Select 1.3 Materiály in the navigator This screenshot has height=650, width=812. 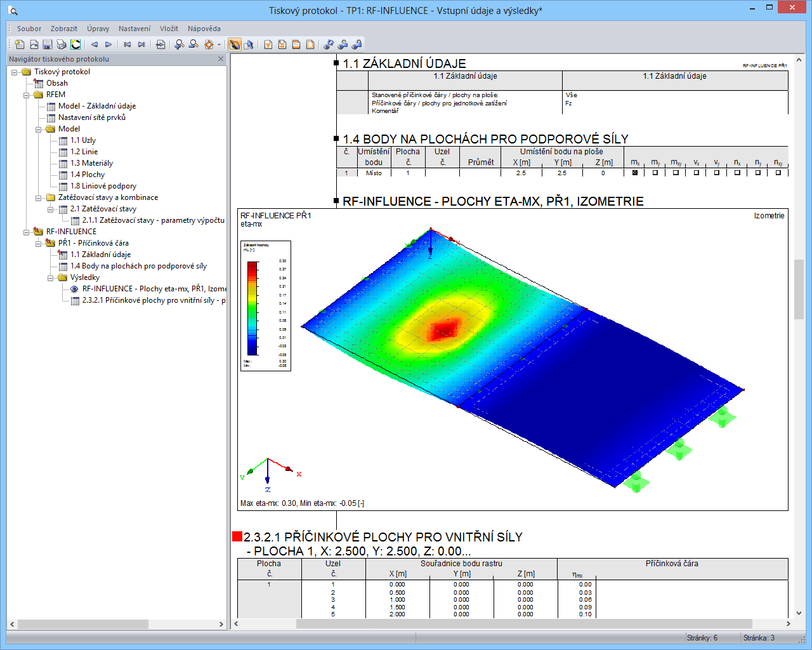coord(91,163)
